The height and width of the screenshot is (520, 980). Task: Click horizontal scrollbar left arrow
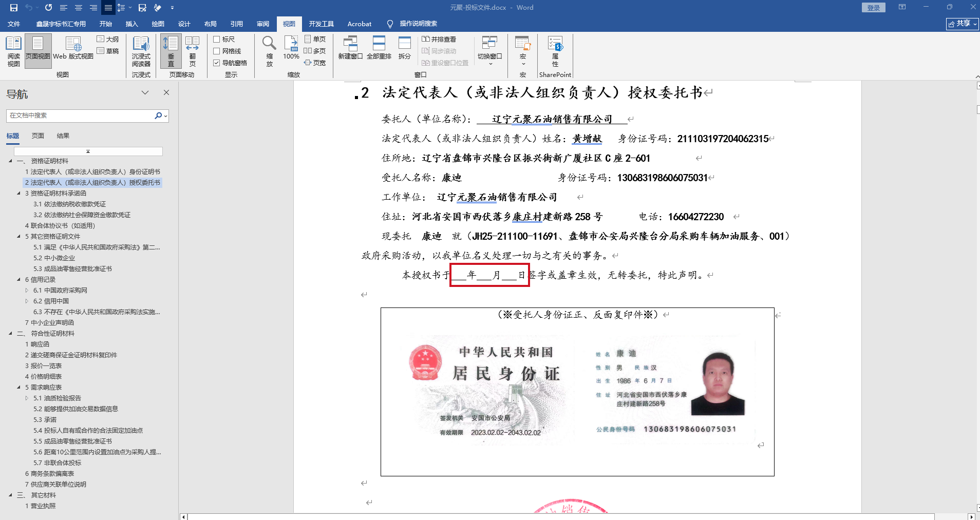pos(183,516)
